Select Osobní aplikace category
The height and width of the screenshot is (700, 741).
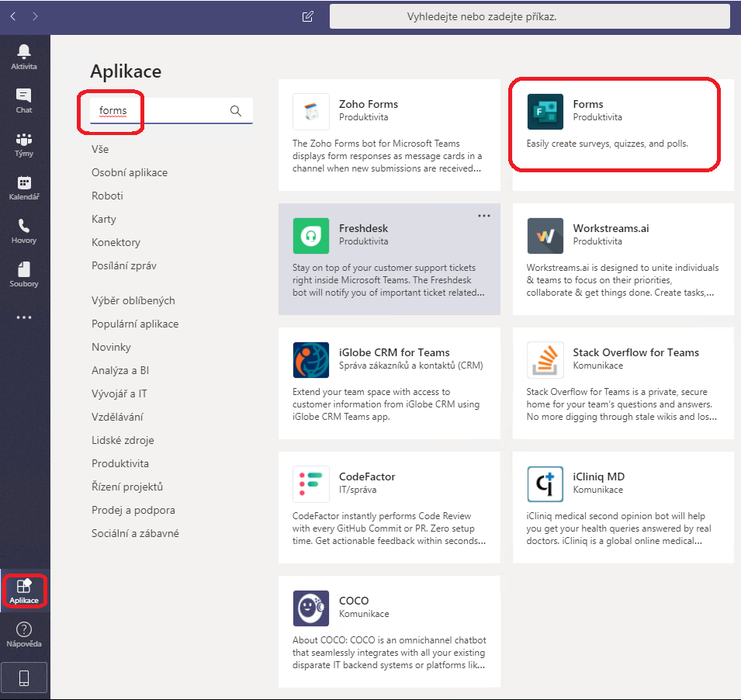point(130,172)
